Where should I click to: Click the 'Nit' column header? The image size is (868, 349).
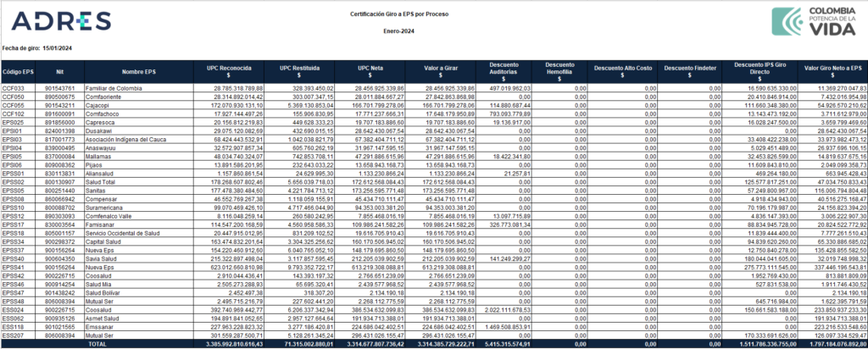click(x=60, y=71)
